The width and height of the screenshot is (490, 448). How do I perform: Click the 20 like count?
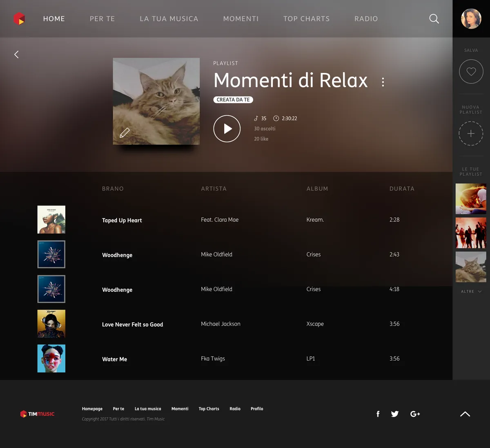point(261,139)
